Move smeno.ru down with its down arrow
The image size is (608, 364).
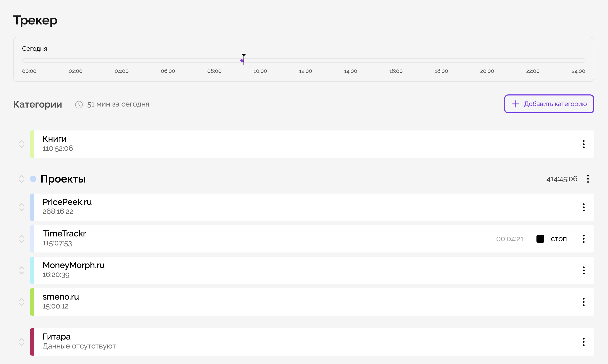pyautogui.click(x=22, y=305)
